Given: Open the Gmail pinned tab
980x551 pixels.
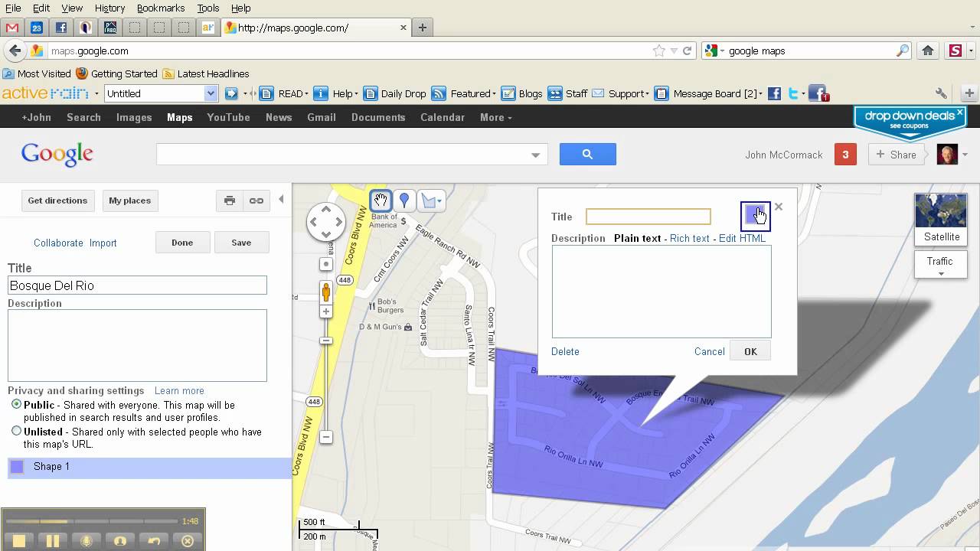Looking at the screenshot, I should 11,28.
